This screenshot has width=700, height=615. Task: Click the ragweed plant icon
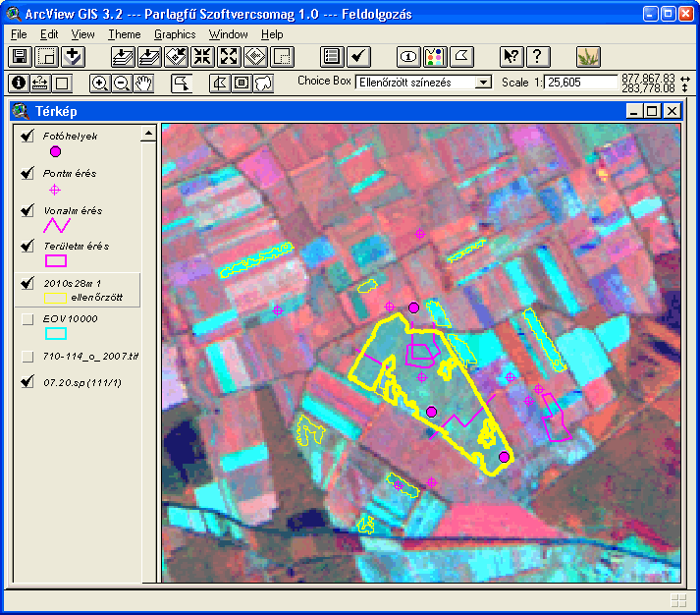(x=588, y=57)
